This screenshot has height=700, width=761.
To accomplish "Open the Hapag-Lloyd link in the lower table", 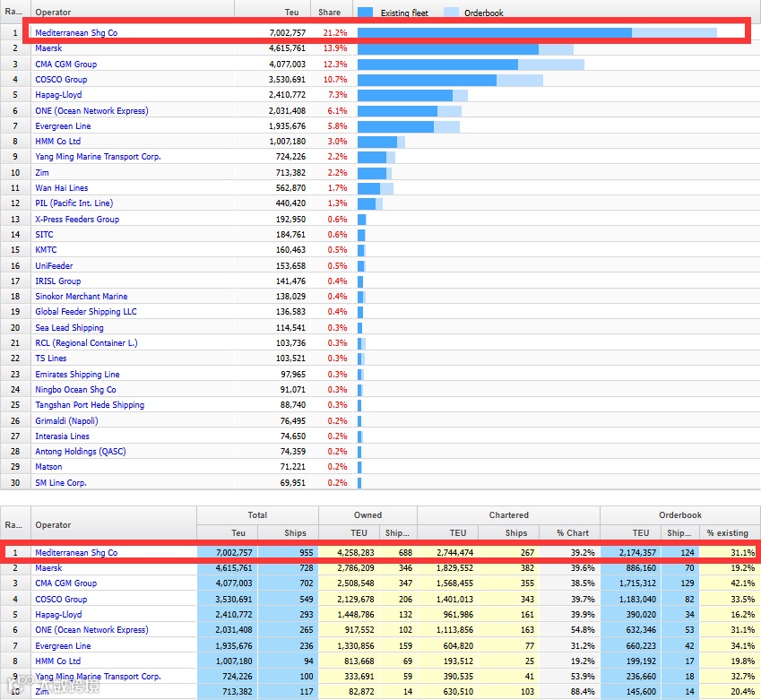I will click(58, 614).
